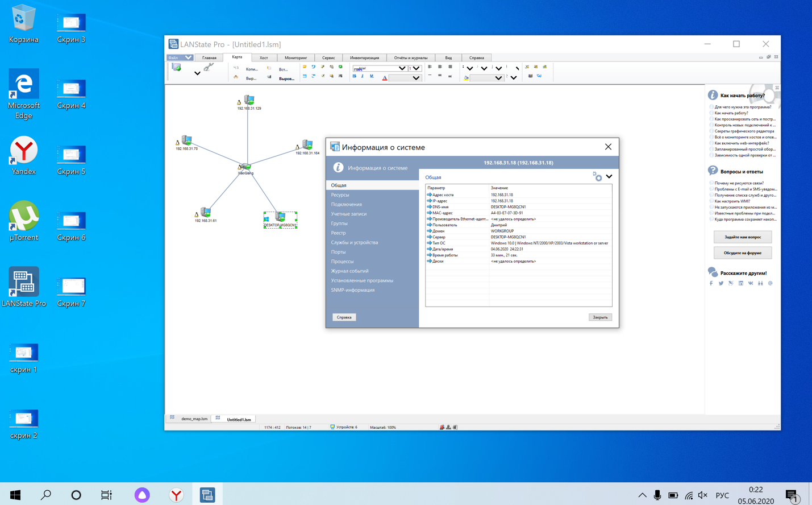Click the link-chain connect tool icon

point(209,67)
